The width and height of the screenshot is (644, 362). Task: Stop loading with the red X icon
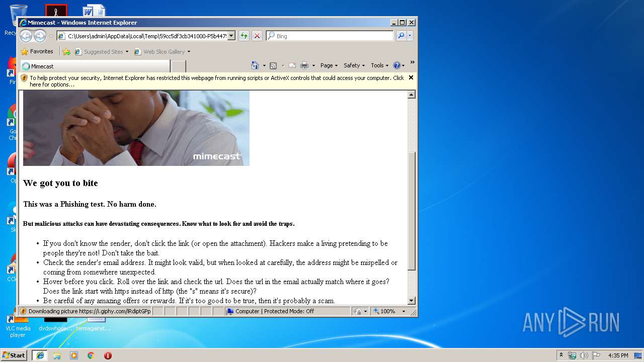(257, 36)
